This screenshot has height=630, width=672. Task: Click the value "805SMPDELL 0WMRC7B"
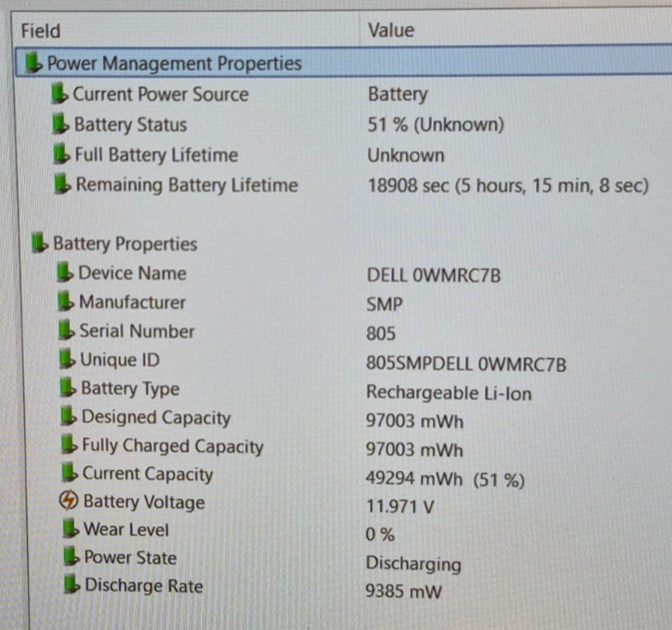point(467,364)
